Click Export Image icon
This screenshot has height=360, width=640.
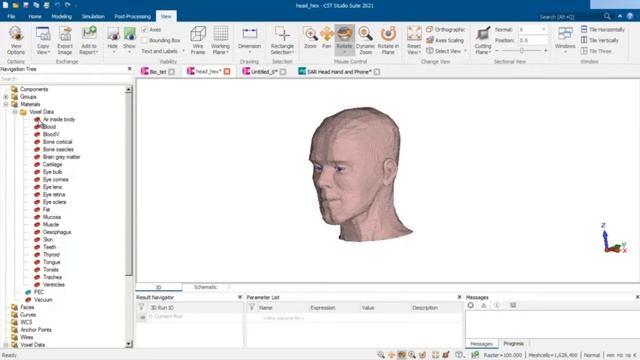click(65, 40)
